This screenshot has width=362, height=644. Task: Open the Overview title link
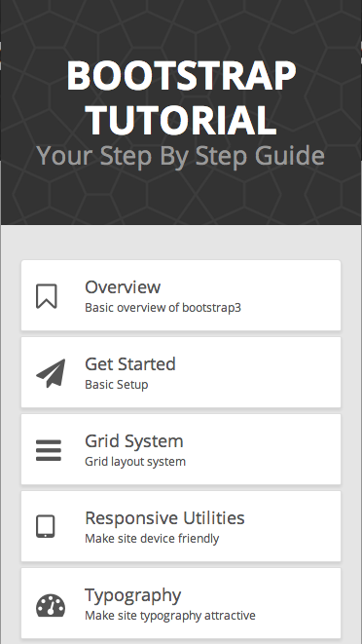point(123,286)
